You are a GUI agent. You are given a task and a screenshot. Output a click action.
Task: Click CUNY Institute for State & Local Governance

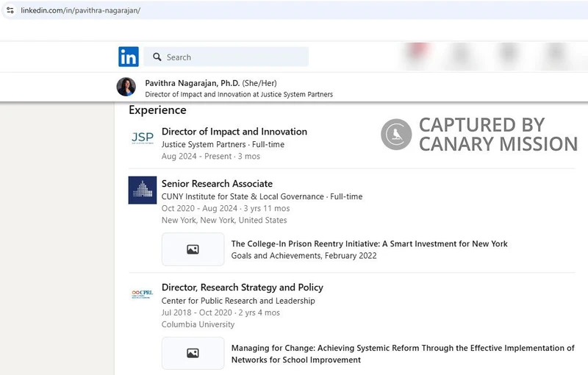243,196
